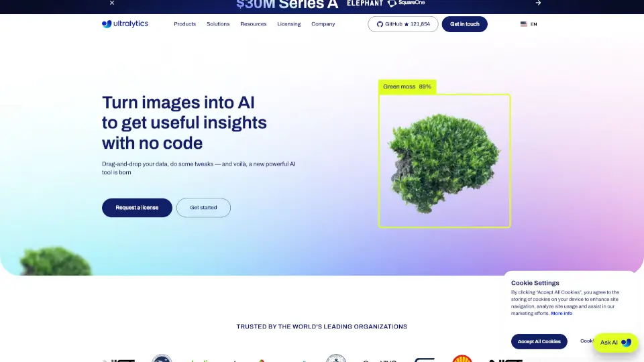The image size is (644, 362).
Task: Click the Get in touch button
Action: pyautogui.click(x=464, y=24)
